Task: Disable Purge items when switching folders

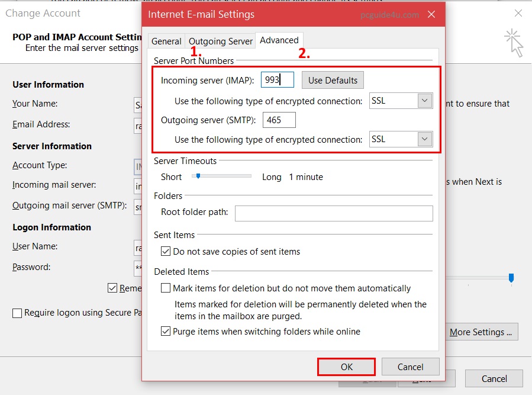Action: click(166, 332)
